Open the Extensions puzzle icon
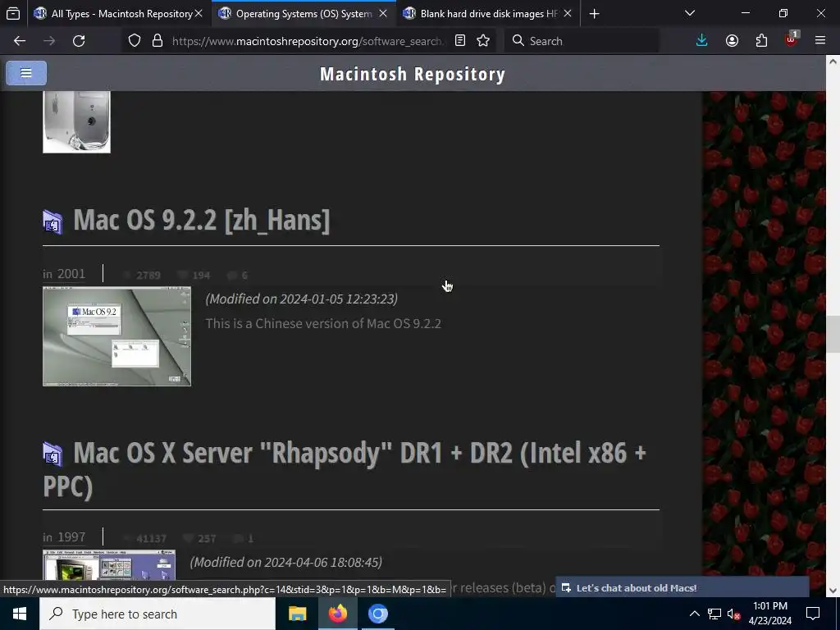 point(761,41)
